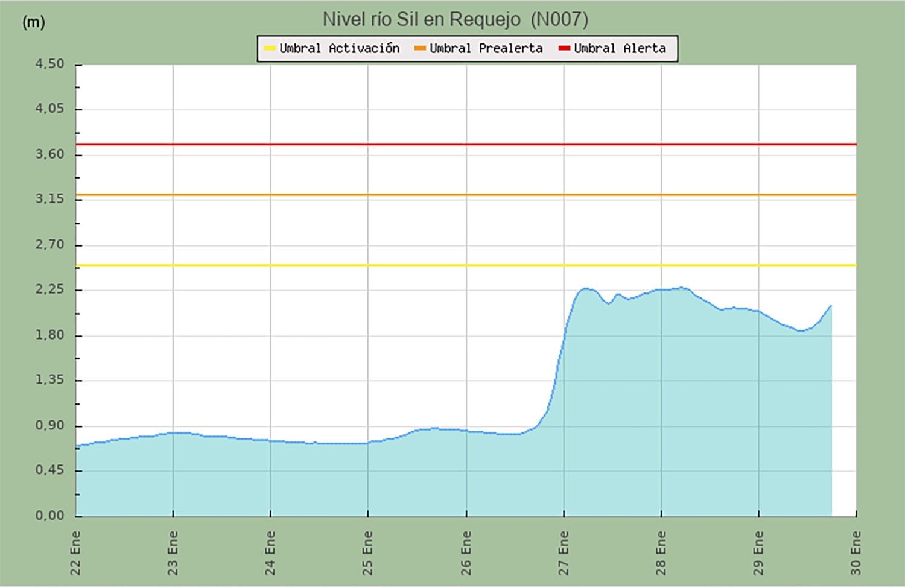Select the 22 Ene date label

point(75,552)
